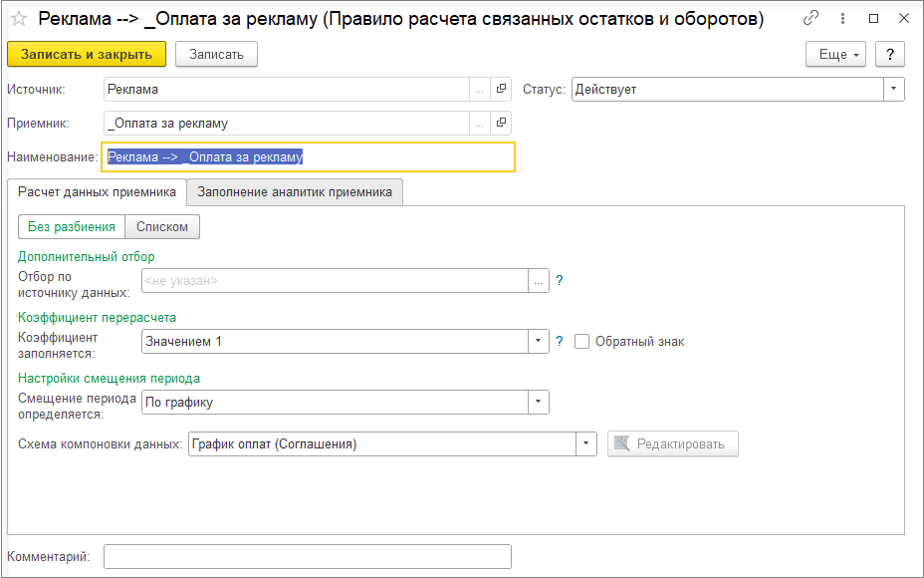Open the Источник value in a new form
Viewport: 924px width, 578px height.
(501, 90)
